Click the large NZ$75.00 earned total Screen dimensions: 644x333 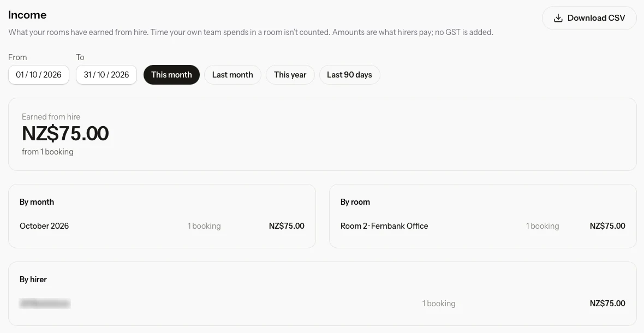coord(65,133)
